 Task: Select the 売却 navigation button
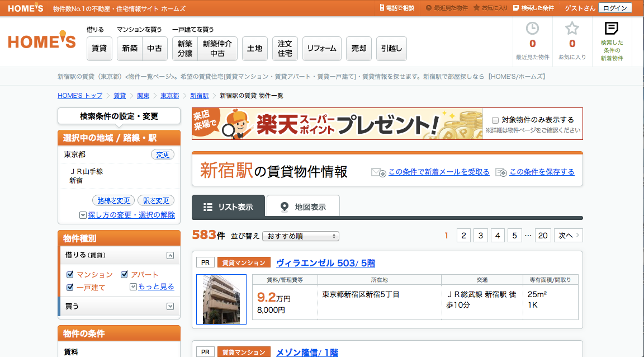(x=358, y=49)
